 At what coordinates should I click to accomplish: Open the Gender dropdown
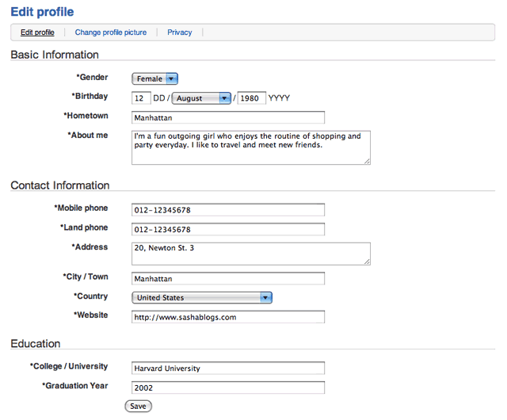[x=154, y=78]
